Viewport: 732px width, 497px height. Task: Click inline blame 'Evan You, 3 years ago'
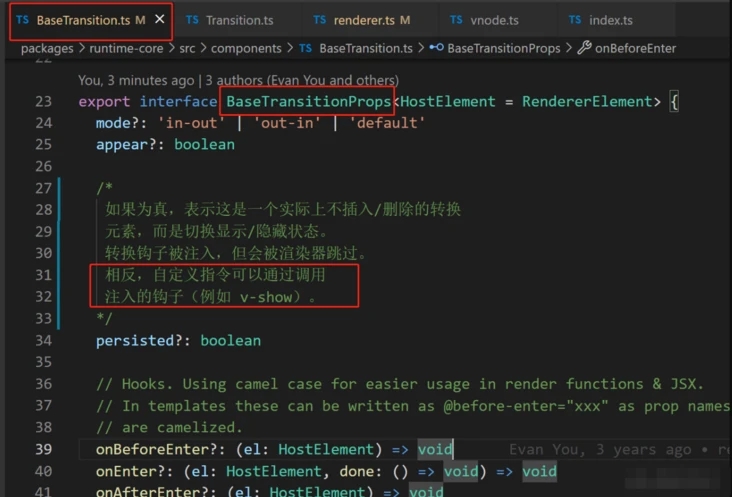point(600,449)
